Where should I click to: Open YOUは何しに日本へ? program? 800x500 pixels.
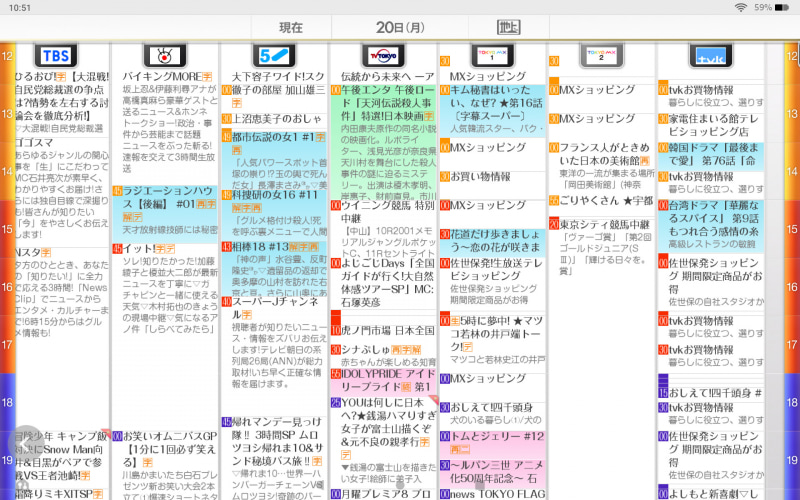coord(384,441)
